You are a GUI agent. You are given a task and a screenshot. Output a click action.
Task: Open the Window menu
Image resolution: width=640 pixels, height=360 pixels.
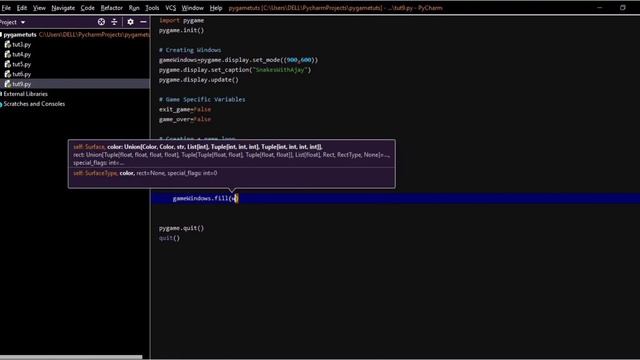193,8
